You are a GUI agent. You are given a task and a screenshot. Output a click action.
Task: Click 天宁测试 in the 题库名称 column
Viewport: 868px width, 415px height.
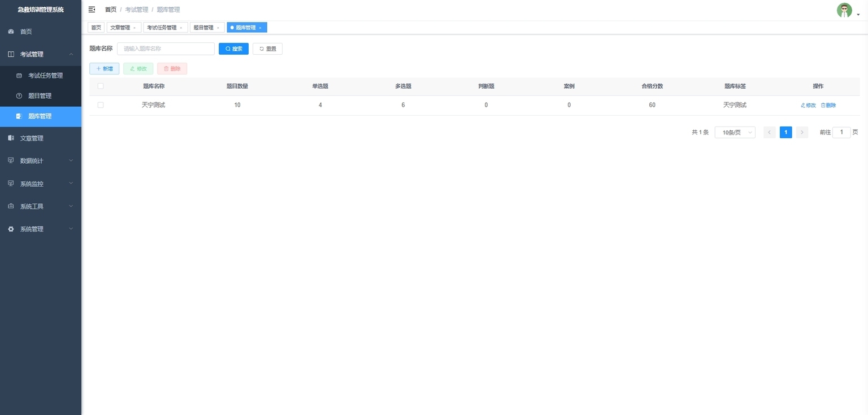point(154,105)
